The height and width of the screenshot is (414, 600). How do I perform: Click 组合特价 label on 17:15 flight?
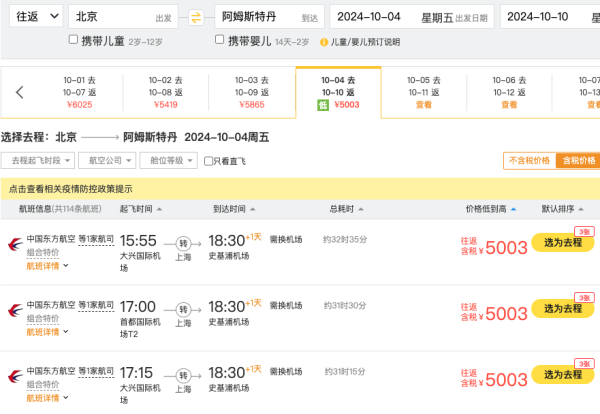(x=42, y=385)
